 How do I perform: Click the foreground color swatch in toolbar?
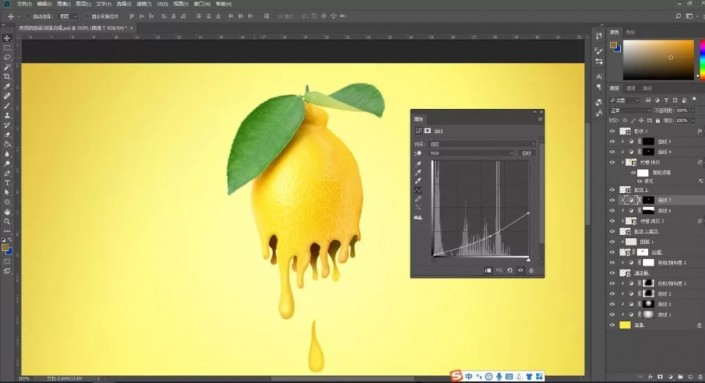tap(5, 247)
